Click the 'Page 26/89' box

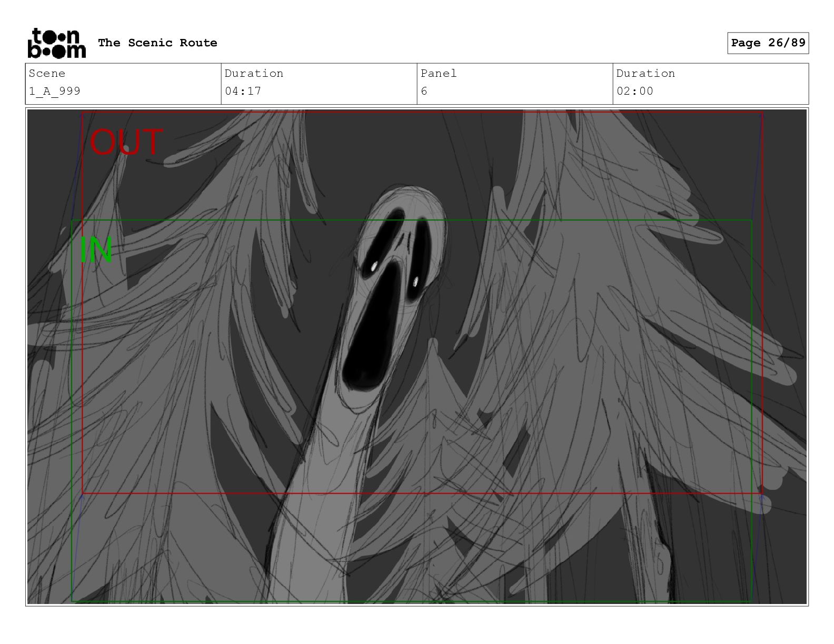768,43
